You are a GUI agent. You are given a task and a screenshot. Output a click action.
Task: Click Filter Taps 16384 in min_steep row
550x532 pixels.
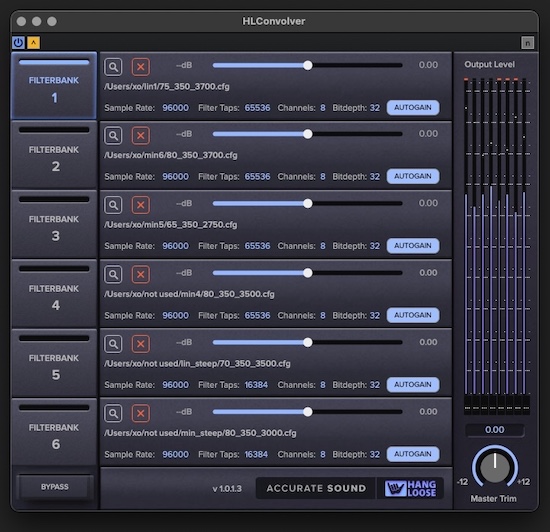coord(256,454)
